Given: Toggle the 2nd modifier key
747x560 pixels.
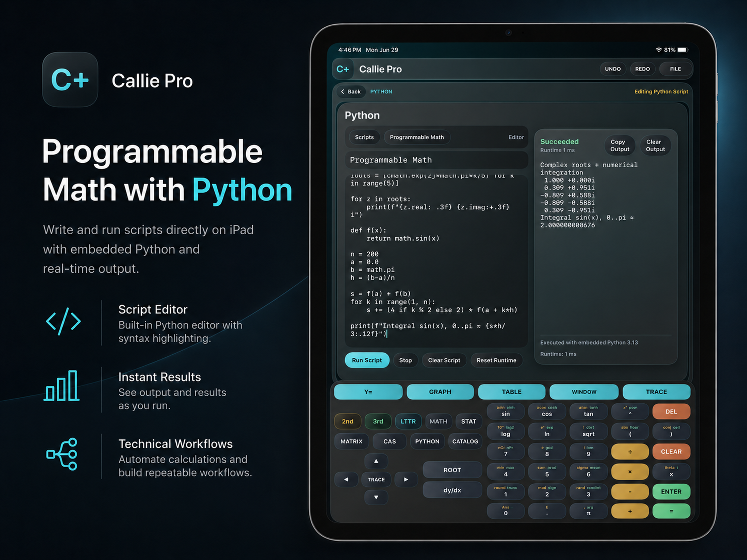Looking at the screenshot, I should pyautogui.click(x=348, y=421).
